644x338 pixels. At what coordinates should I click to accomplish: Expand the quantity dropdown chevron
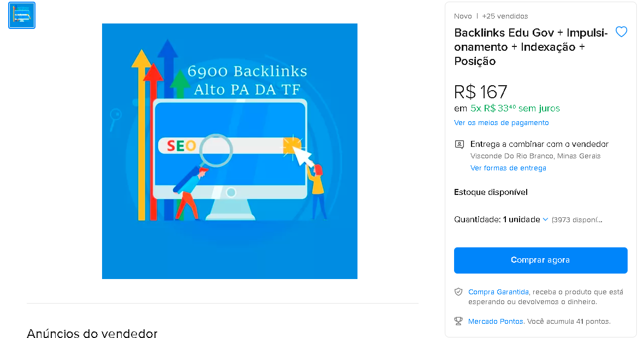coord(545,220)
